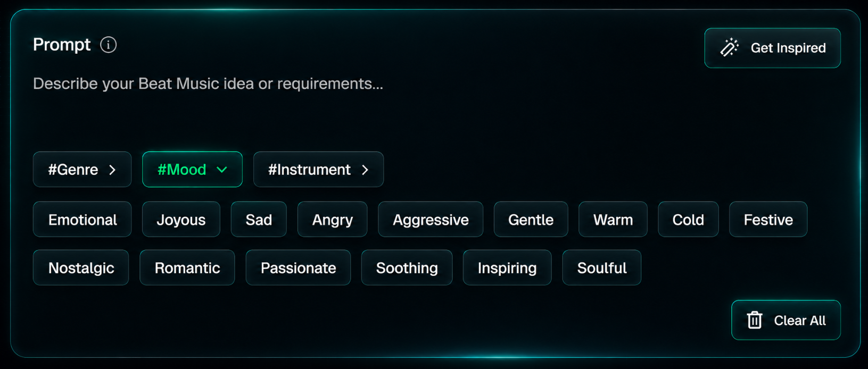868x369 pixels.
Task: Toggle the Joyous mood tag
Action: 181,220
